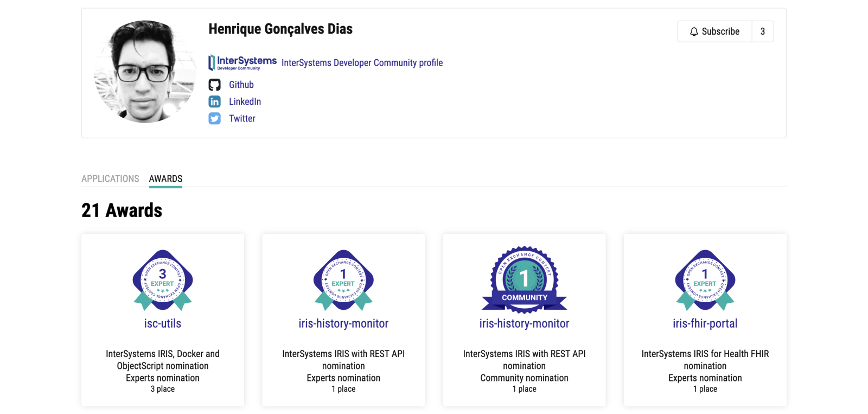Screen dimensions: 868x414
Task: Click the isc-utils 3rd place Expert badge
Action: coord(163,280)
